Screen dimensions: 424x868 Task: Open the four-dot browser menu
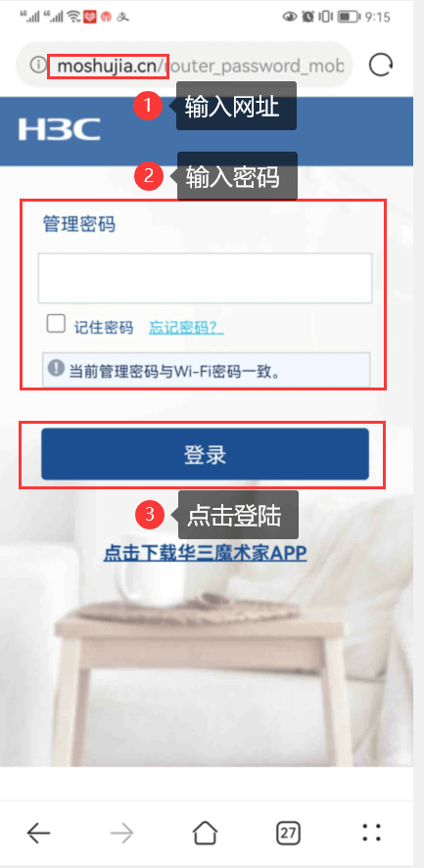click(371, 833)
